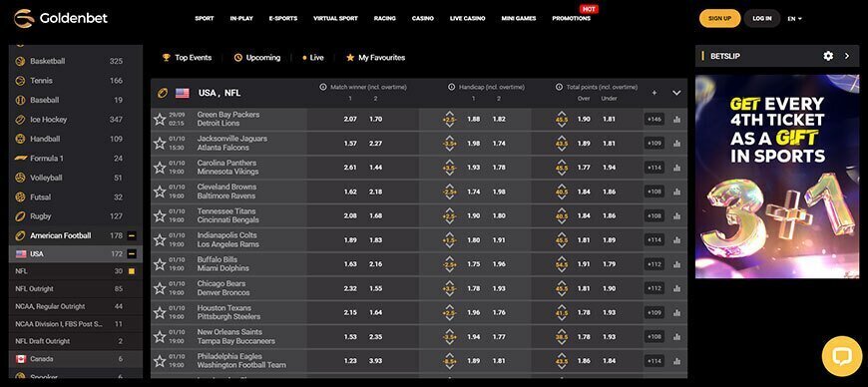Raise handicap line on Packers row
This screenshot has width=868, height=387.
click(449, 114)
